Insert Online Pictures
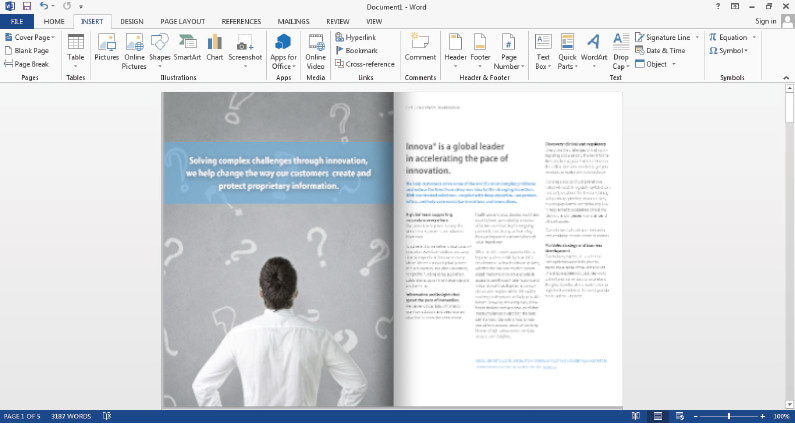Screen dimensions: 795x424 [134, 52]
